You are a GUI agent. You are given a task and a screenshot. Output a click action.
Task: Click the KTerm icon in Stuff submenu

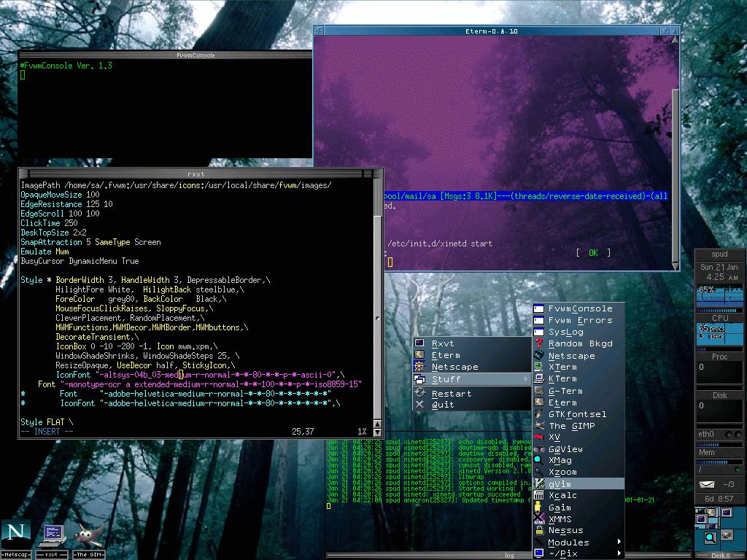pos(539,378)
